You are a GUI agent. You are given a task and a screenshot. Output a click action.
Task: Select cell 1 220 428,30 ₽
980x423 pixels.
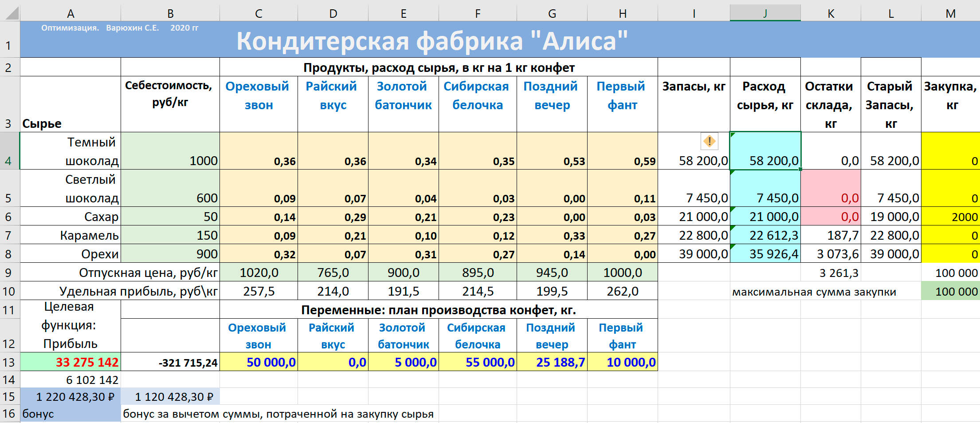71,396
